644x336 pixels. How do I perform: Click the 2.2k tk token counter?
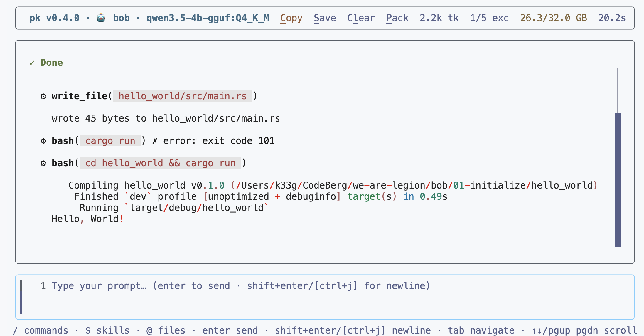pos(439,18)
